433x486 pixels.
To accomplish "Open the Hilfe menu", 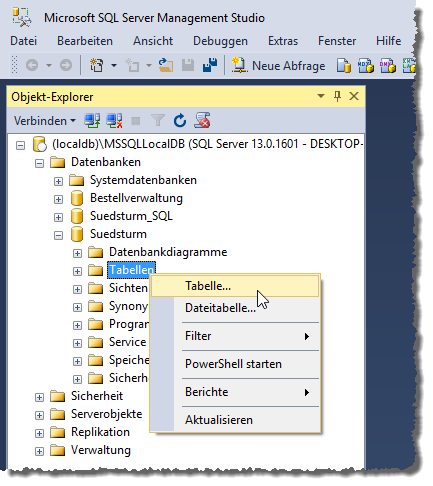I will tap(388, 41).
